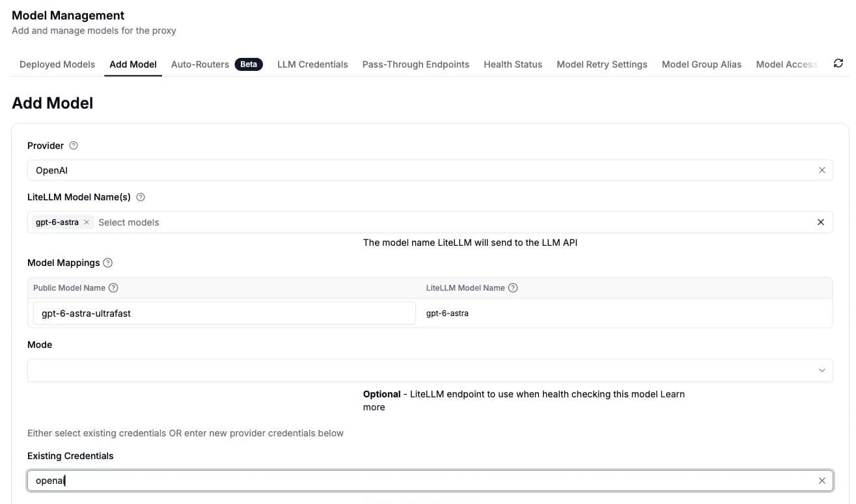Clear all selected LiteLLM model names
This screenshot has width=856, height=504.
click(x=821, y=222)
